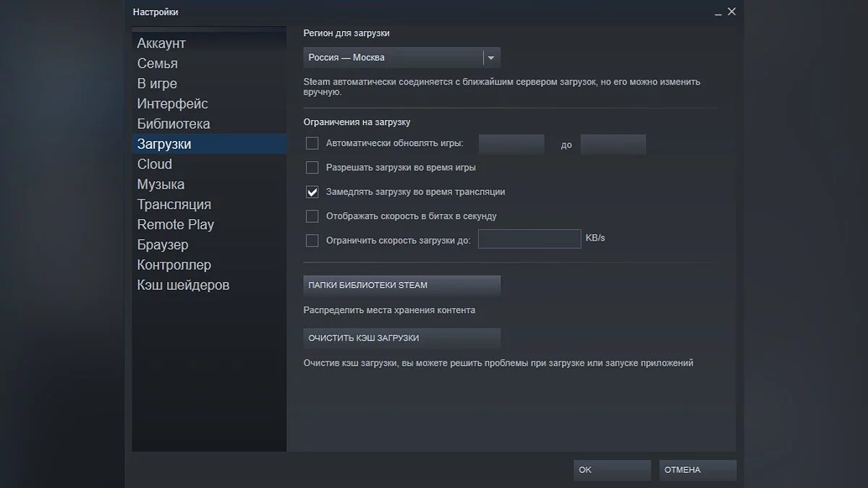Enable Отображать скорость в битах checkbox
Image resolution: width=868 pixels, height=488 pixels.
[x=312, y=216]
